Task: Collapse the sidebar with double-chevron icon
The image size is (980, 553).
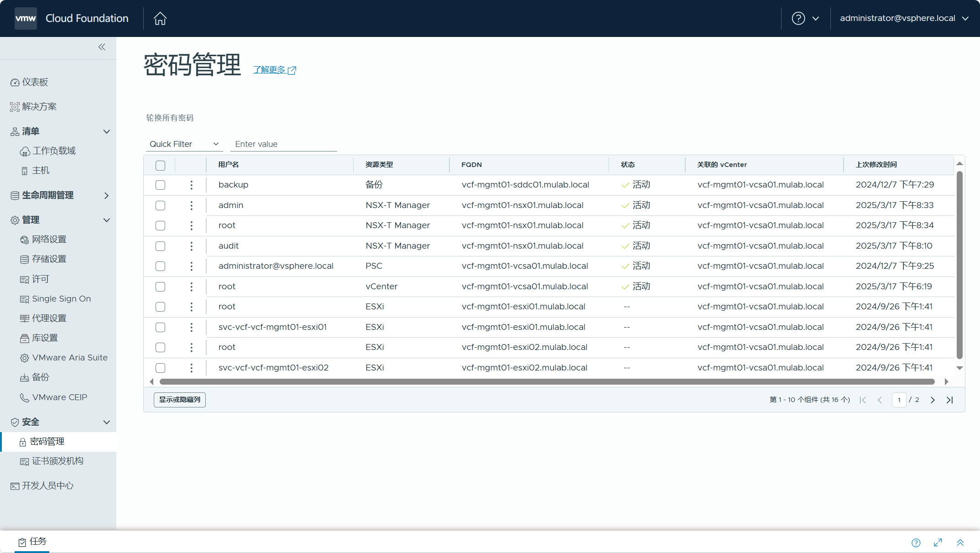Action: (102, 47)
